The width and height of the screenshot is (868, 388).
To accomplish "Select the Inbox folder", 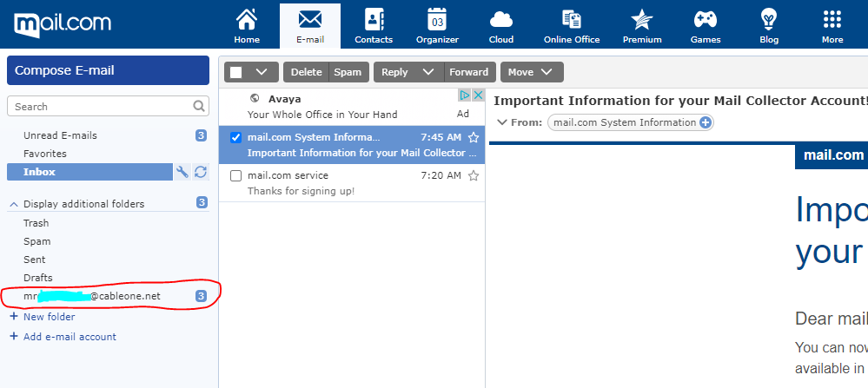I will (x=89, y=172).
